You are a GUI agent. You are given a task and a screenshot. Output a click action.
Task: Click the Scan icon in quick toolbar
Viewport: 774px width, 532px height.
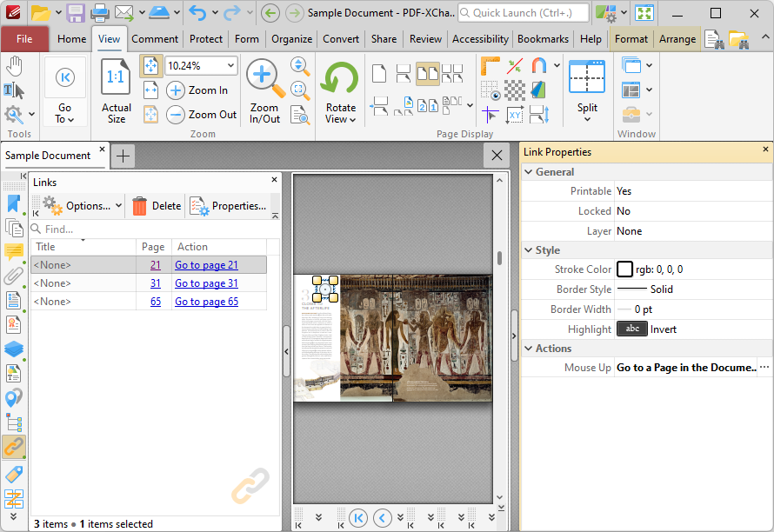(159, 13)
